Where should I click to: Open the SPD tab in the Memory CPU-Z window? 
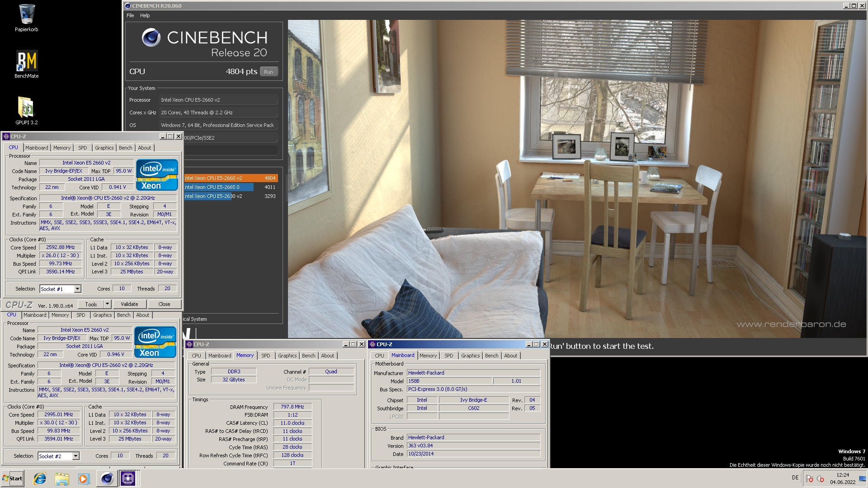coord(266,356)
